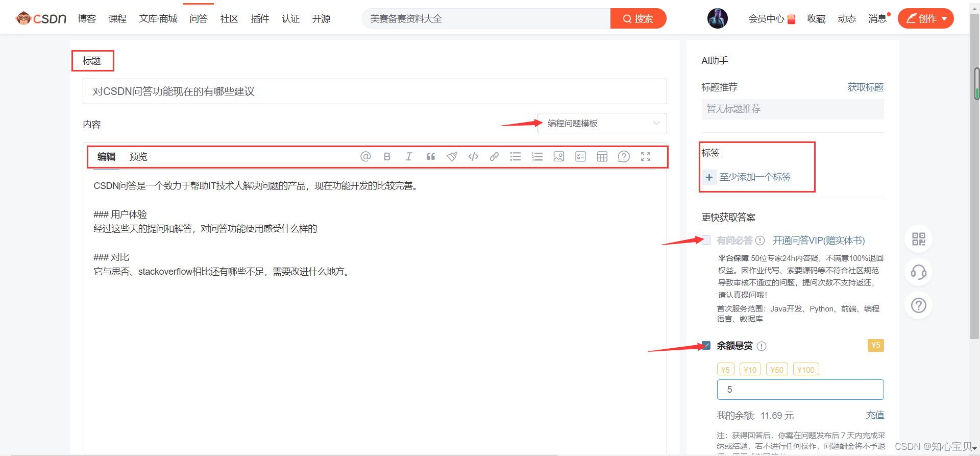Screen dimensions: 980x456
Task: Switch to the 预览 tab
Action: pyautogui.click(x=138, y=157)
